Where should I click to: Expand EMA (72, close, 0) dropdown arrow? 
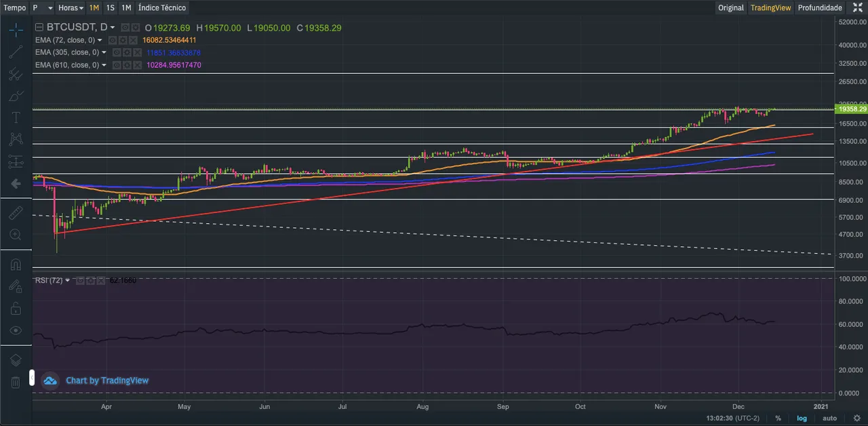100,40
